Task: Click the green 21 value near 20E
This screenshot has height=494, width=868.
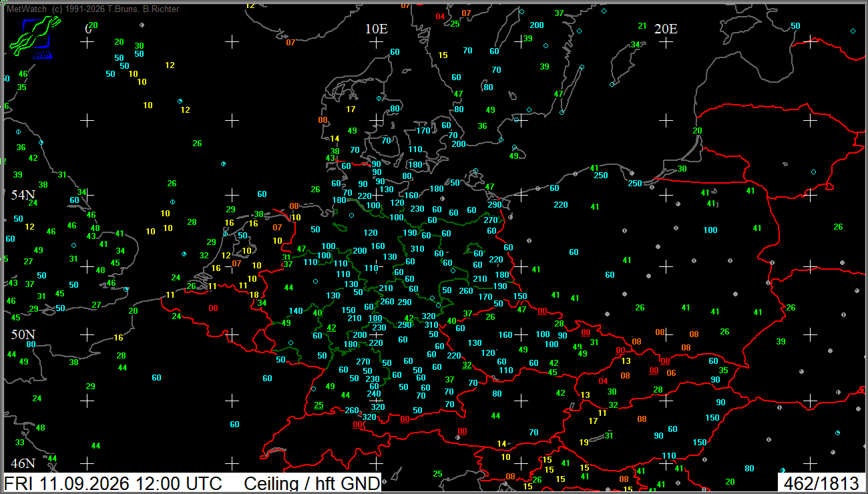Action: [642, 26]
